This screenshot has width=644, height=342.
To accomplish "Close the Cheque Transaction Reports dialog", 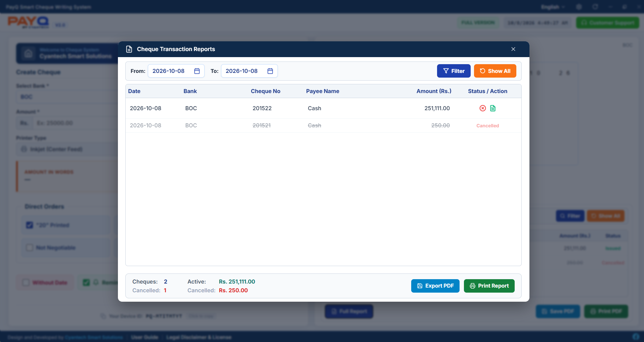I will click(513, 49).
